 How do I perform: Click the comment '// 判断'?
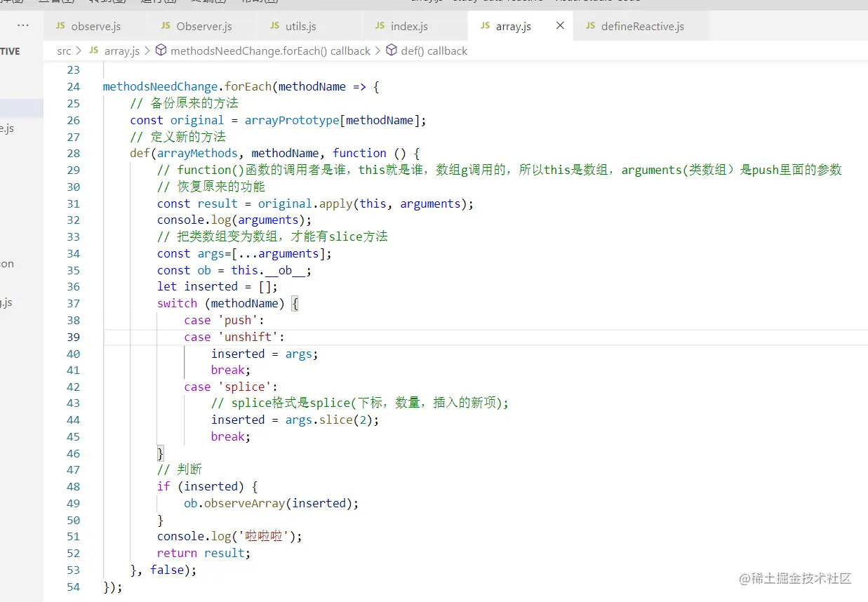(180, 469)
